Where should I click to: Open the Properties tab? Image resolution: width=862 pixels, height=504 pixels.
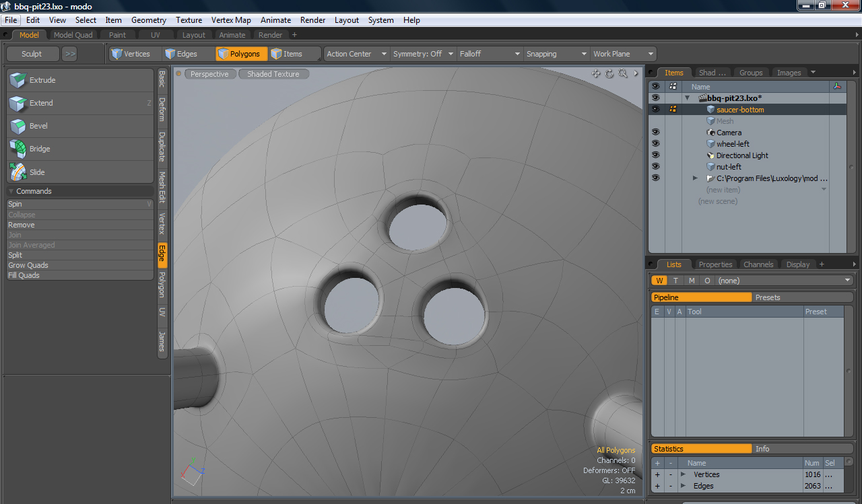715,264
